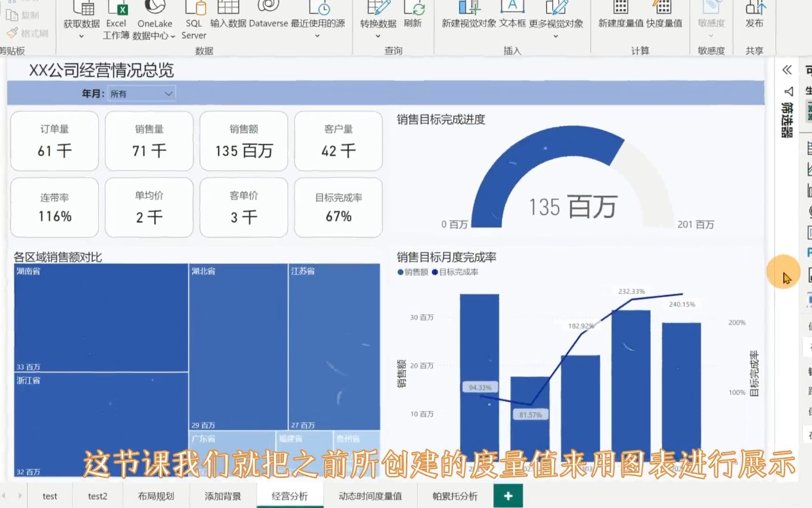The image size is (812, 508).
Task: Click the 格式刷 format painter
Action: (27, 33)
